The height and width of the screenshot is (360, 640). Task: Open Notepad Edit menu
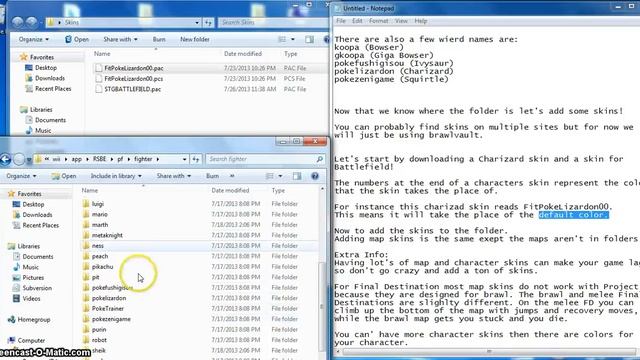tap(357, 21)
